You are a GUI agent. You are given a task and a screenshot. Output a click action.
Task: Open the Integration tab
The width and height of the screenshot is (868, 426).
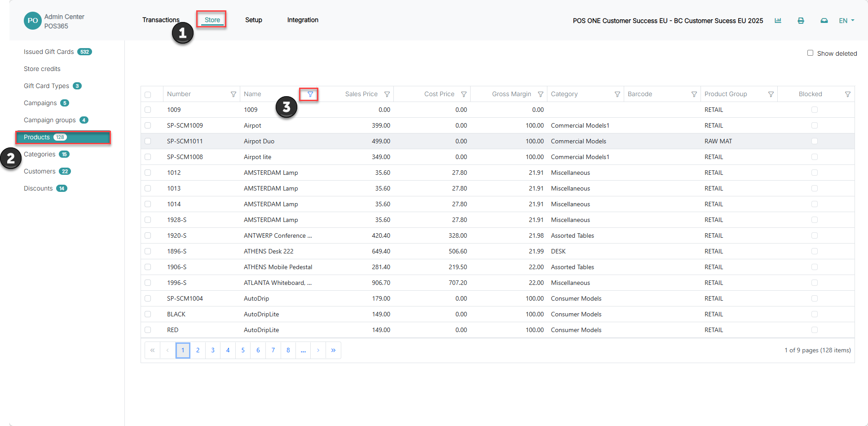click(303, 20)
